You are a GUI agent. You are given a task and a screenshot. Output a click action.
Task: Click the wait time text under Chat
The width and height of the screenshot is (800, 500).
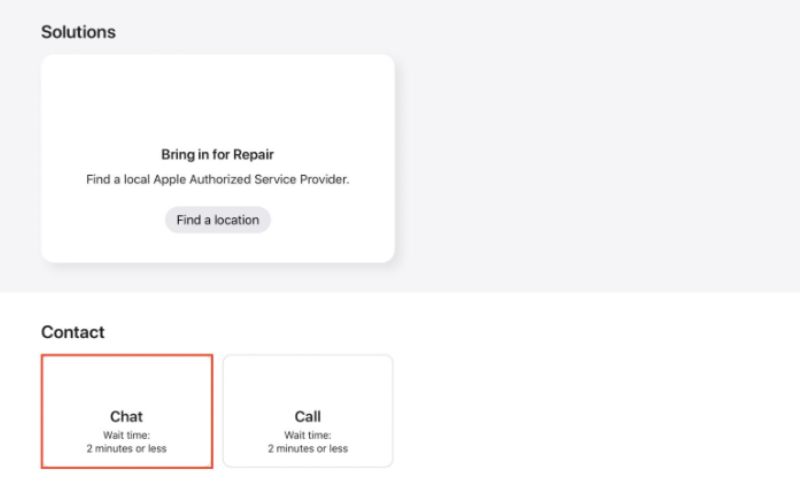127,442
